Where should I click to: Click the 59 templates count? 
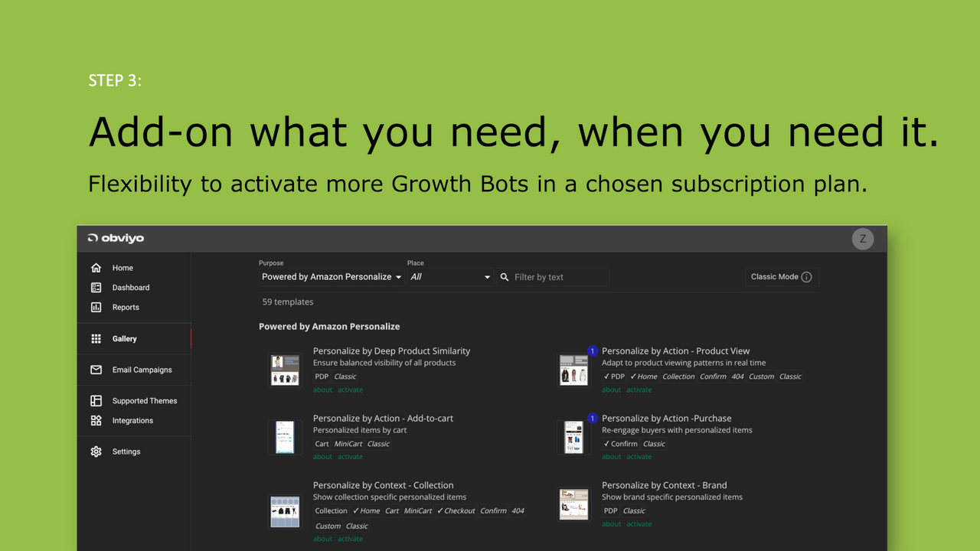coord(288,302)
